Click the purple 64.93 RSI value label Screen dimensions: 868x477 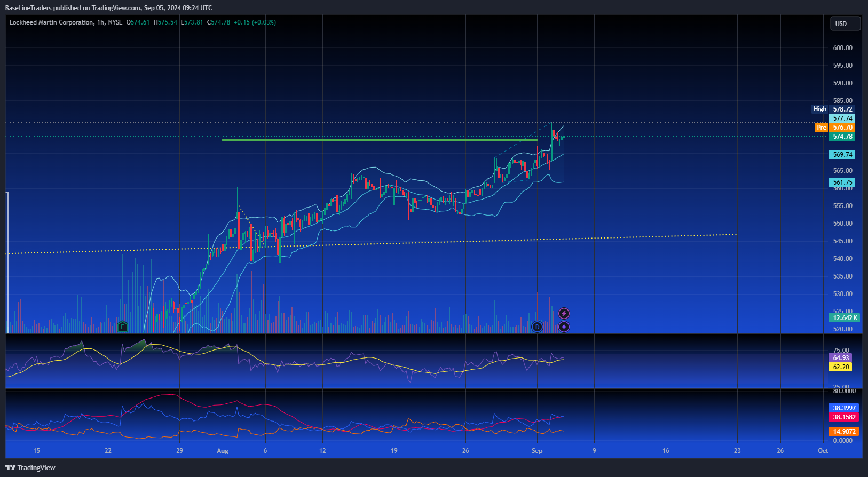841,358
